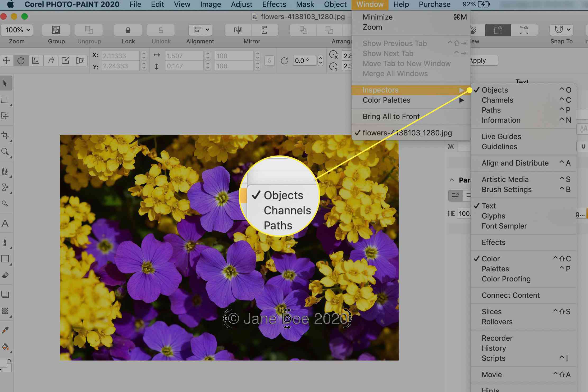Viewport: 588px width, 392px height.
Task: Select the Eraser tool
Action: [6, 275]
